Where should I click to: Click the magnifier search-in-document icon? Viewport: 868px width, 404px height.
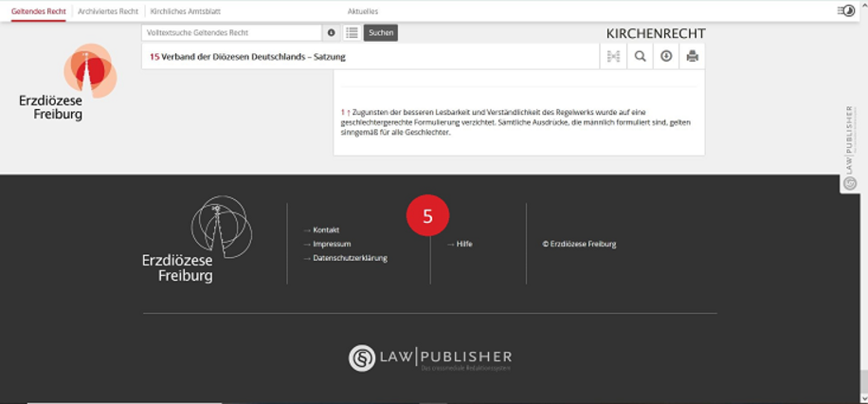(x=641, y=57)
